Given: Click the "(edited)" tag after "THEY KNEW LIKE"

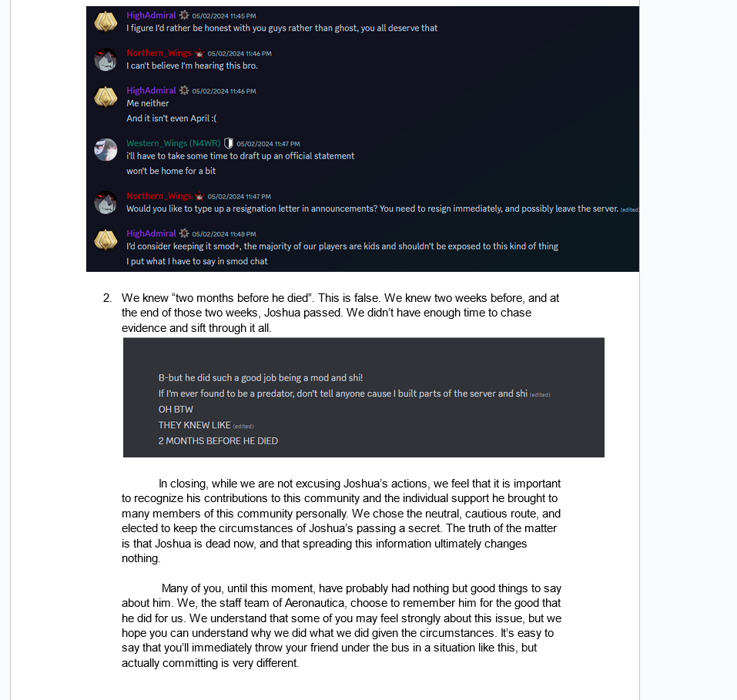Looking at the screenshot, I should click(x=243, y=426).
